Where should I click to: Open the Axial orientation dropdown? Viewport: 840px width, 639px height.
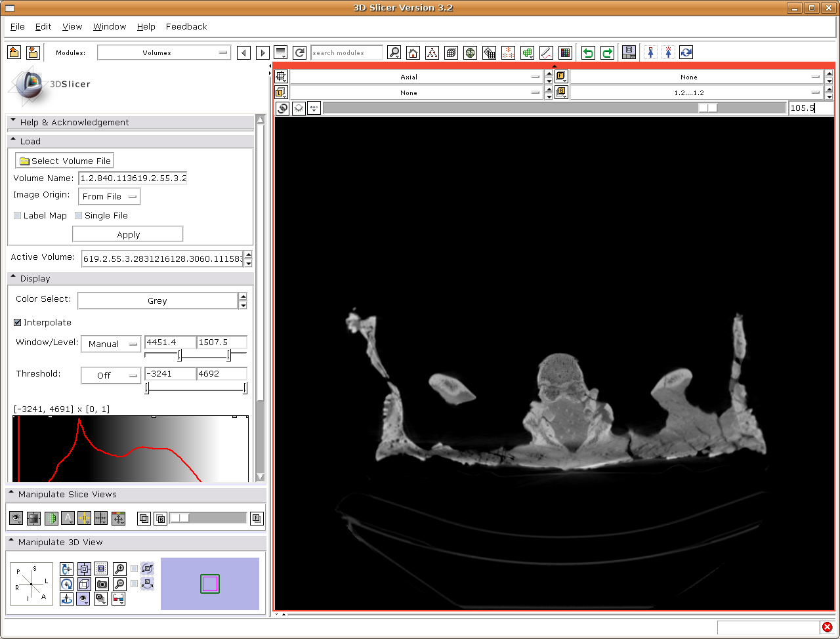(416, 77)
